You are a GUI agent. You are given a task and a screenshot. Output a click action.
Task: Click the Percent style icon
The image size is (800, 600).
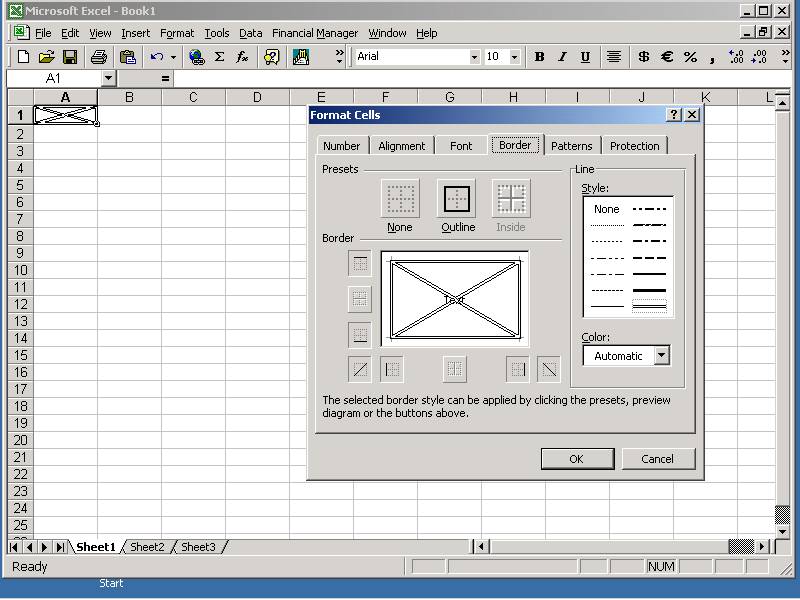(690, 57)
